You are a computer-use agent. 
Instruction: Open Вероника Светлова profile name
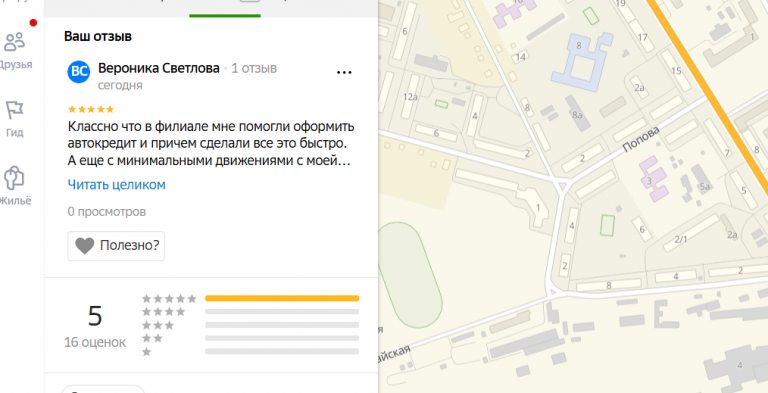159,69
